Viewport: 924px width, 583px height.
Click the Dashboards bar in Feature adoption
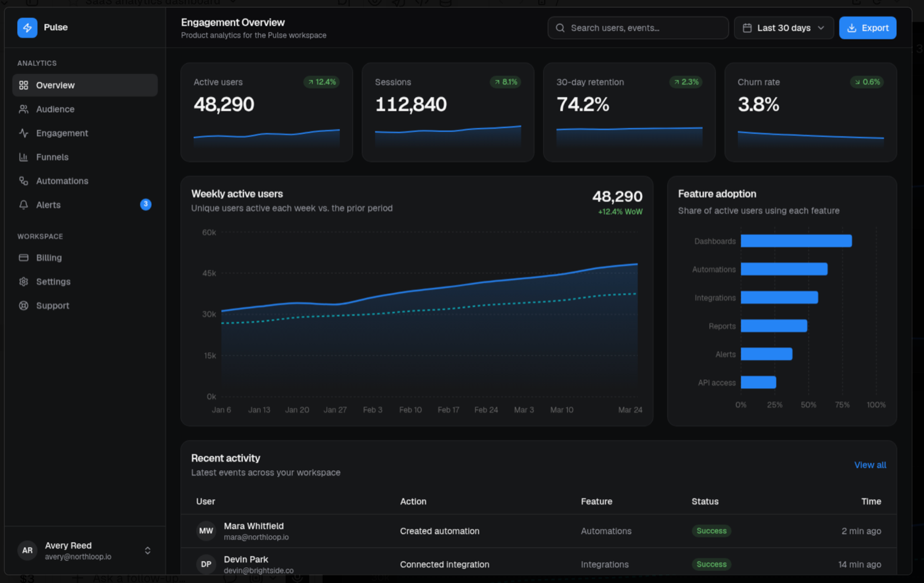tap(796, 241)
